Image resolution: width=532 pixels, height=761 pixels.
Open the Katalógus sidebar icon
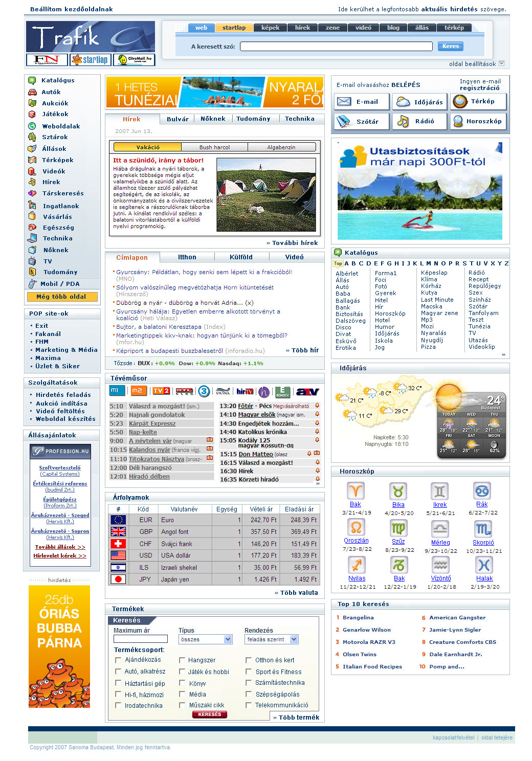point(32,80)
